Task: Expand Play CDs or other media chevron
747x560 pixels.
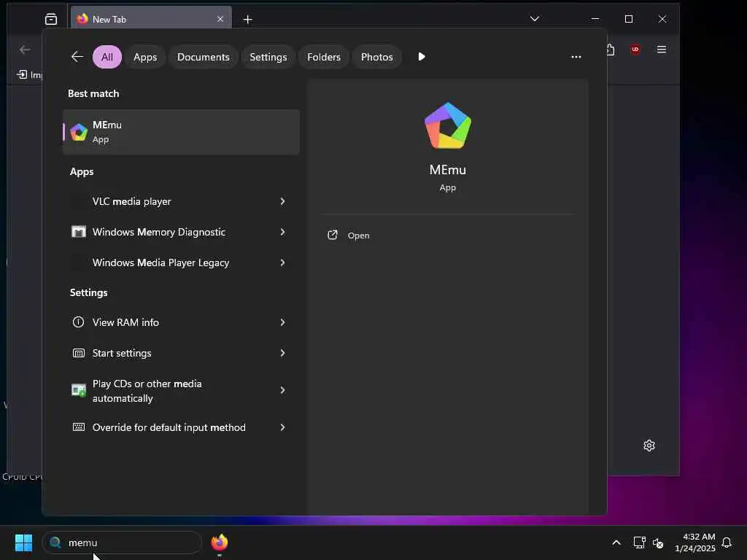Action: click(282, 390)
